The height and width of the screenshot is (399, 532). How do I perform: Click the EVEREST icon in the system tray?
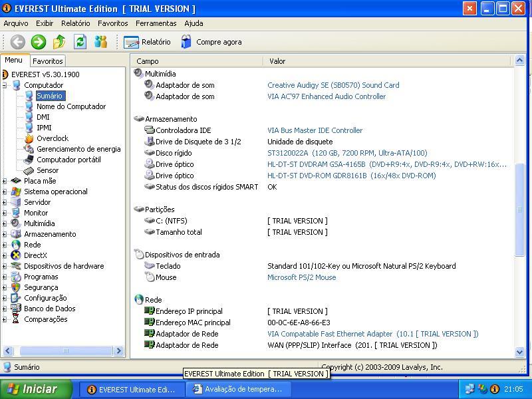494,389
